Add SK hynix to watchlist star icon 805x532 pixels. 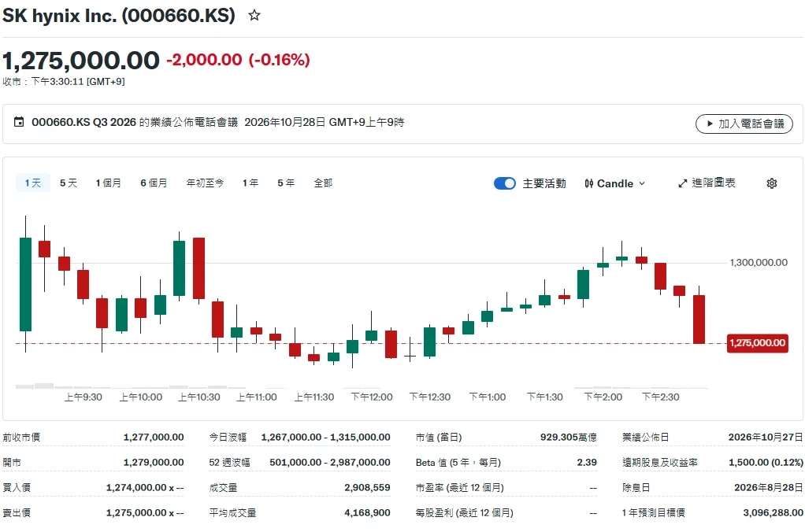click(254, 16)
